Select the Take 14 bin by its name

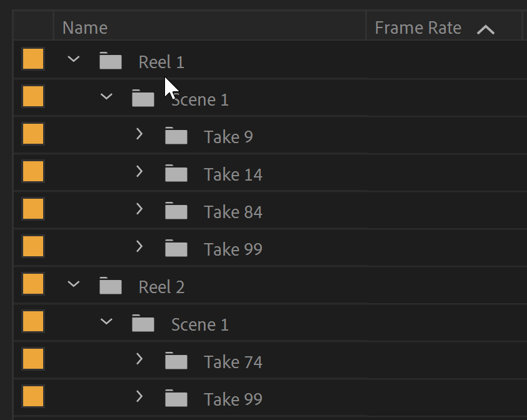click(233, 173)
